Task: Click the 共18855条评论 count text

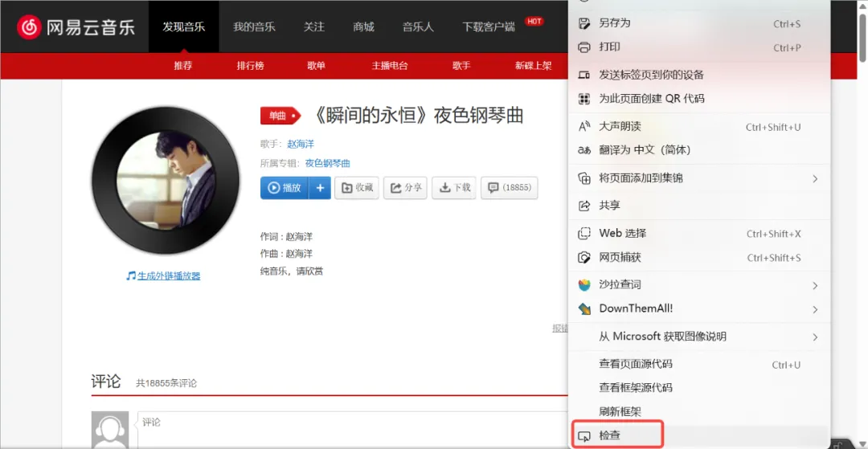Action: tap(166, 383)
